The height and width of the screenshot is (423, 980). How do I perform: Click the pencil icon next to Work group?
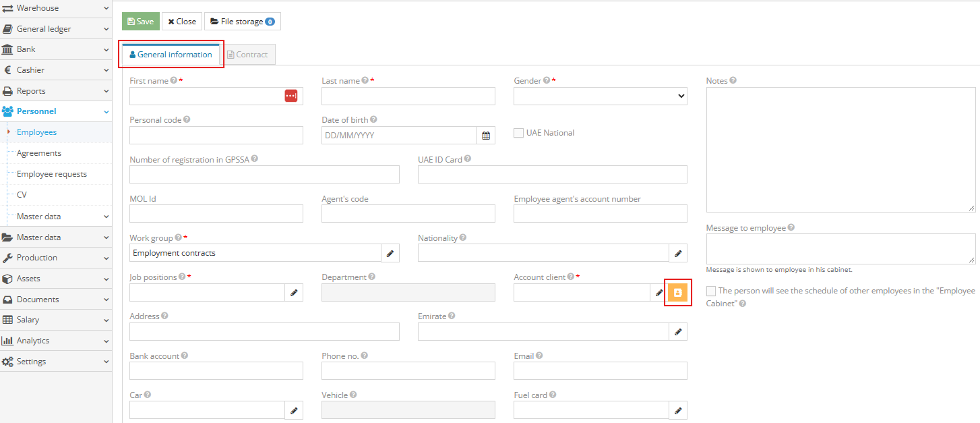[390, 253]
